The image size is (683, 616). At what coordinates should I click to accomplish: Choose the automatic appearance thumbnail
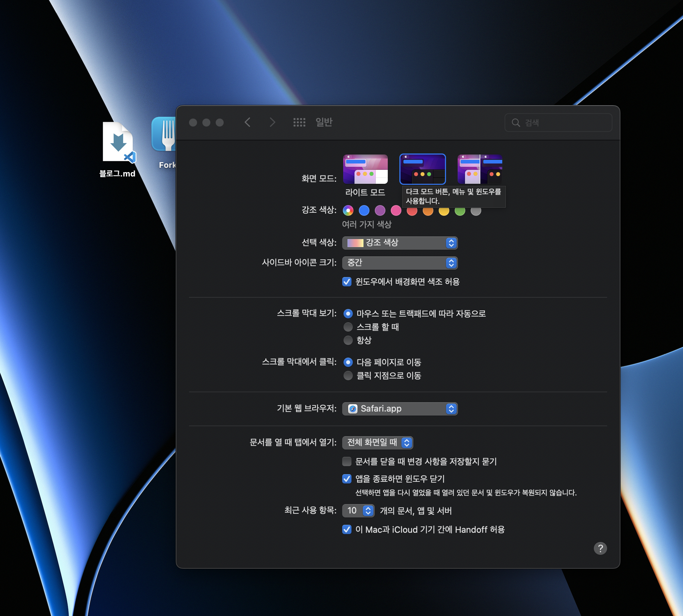[480, 169]
